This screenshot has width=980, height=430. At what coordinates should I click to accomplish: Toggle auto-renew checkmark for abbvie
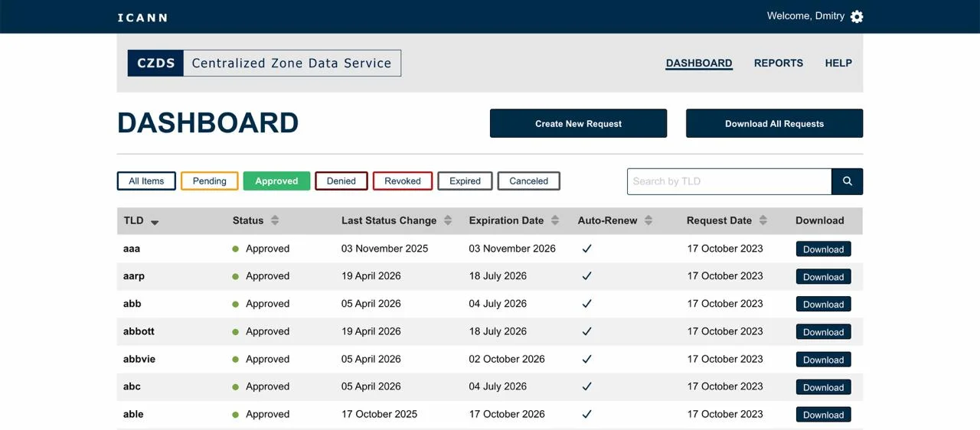587,359
